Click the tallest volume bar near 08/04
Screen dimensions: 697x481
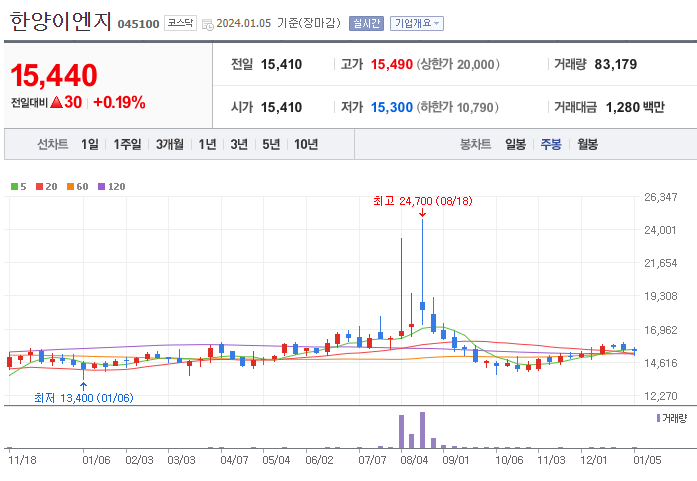point(422,430)
